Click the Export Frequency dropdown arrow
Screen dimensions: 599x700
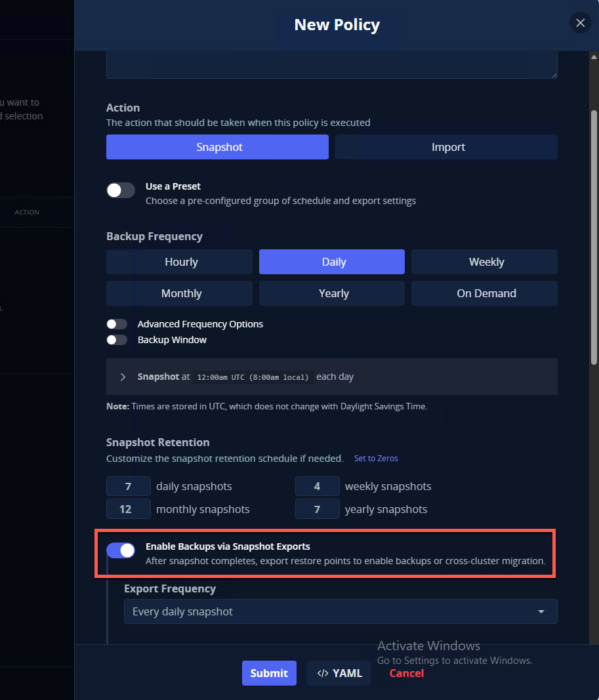point(541,611)
